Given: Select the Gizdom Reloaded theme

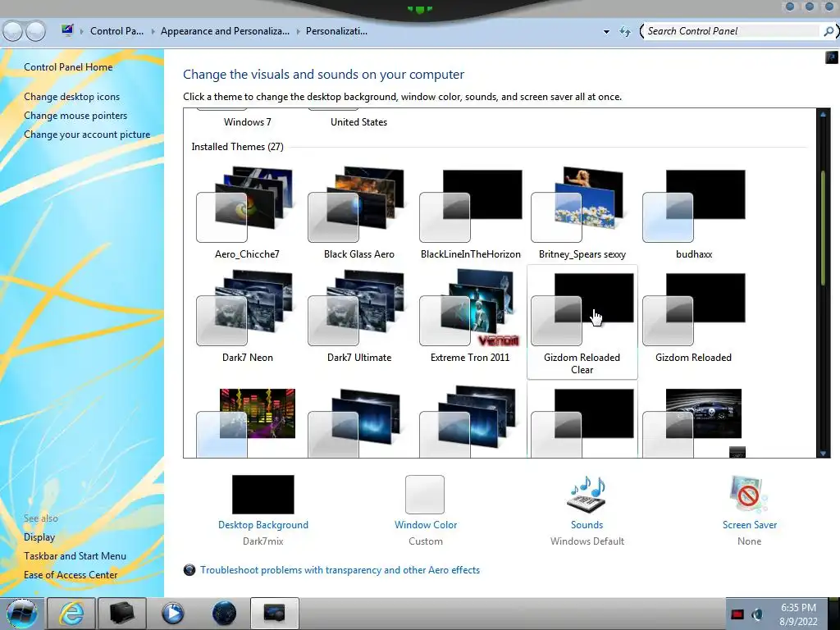Looking at the screenshot, I should tap(694, 317).
